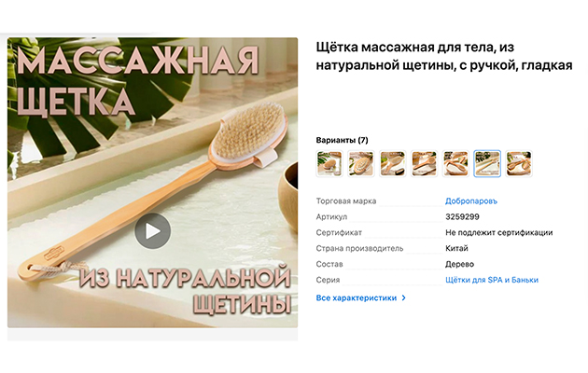Open the Добропаровъ brand link
Screen dimensions: 588x373
(x=471, y=201)
